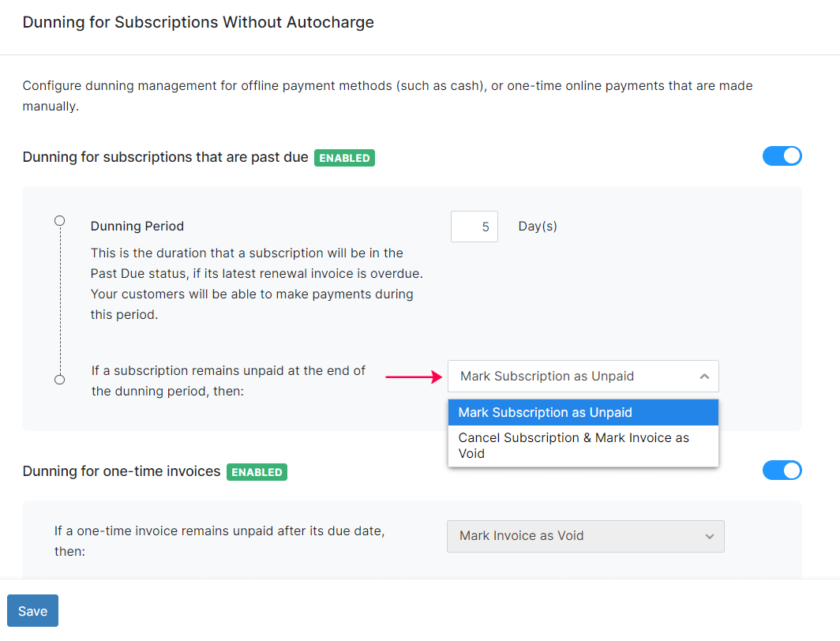This screenshot has width=840, height=641.
Task: Collapse the subscription action dropdown via its chevron
Action: pos(704,377)
